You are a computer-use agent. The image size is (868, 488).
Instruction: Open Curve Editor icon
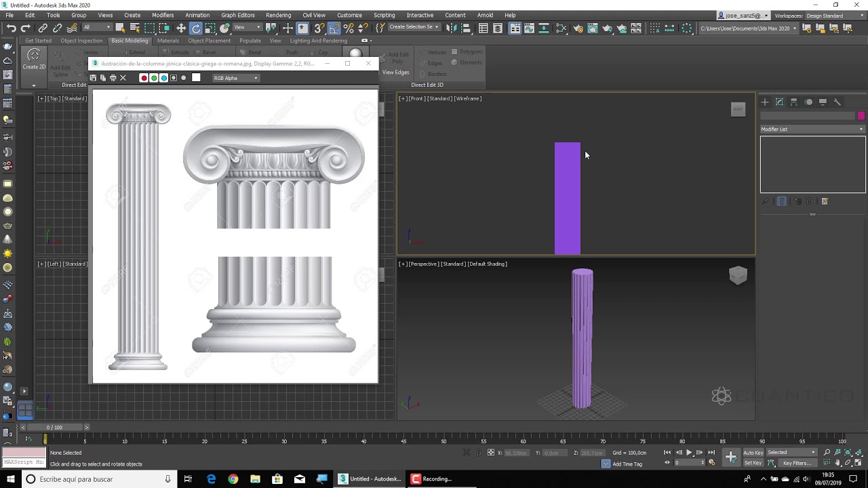click(x=529, y=28)
